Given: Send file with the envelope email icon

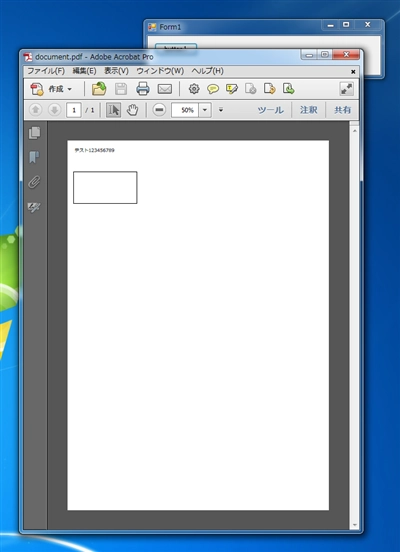Looking at the screenshot, I should click(x=164, y=89).
